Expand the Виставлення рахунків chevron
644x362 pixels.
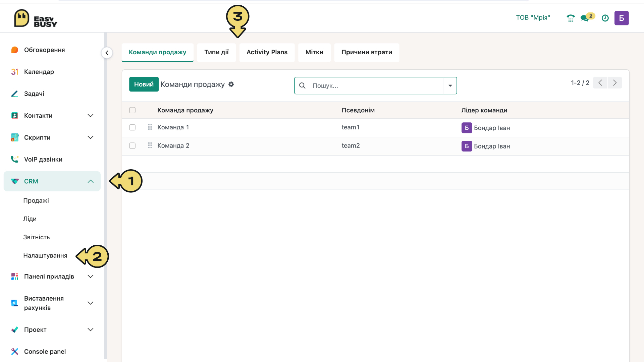(91, 303)
